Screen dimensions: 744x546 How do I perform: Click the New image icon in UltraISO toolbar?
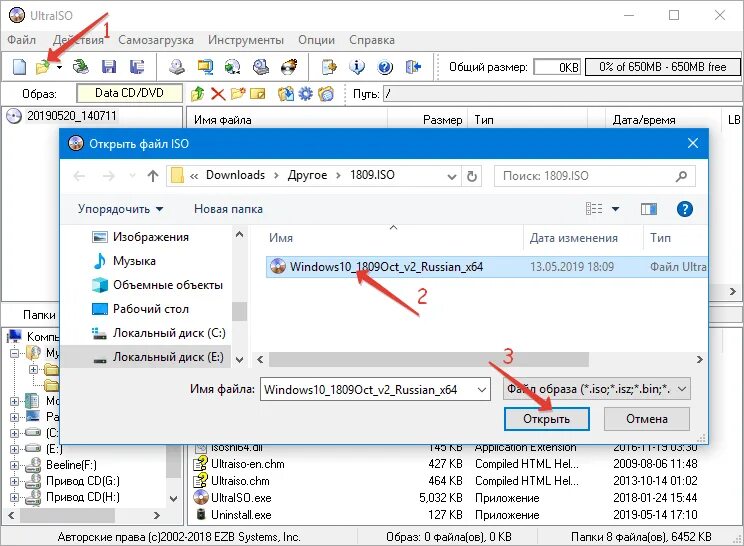pos(19,67)
